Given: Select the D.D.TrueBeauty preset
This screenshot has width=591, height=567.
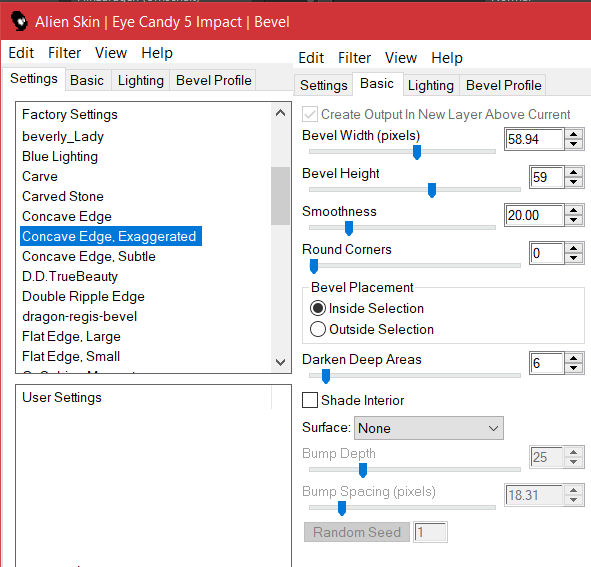Looking at the screenshot, I should click(x=70, y=276).
